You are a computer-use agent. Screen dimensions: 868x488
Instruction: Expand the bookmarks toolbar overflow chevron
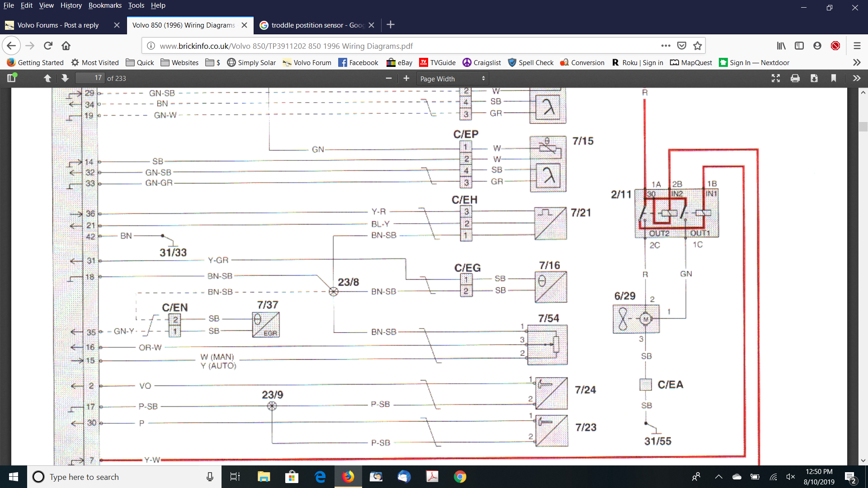[x=856, y=62]
